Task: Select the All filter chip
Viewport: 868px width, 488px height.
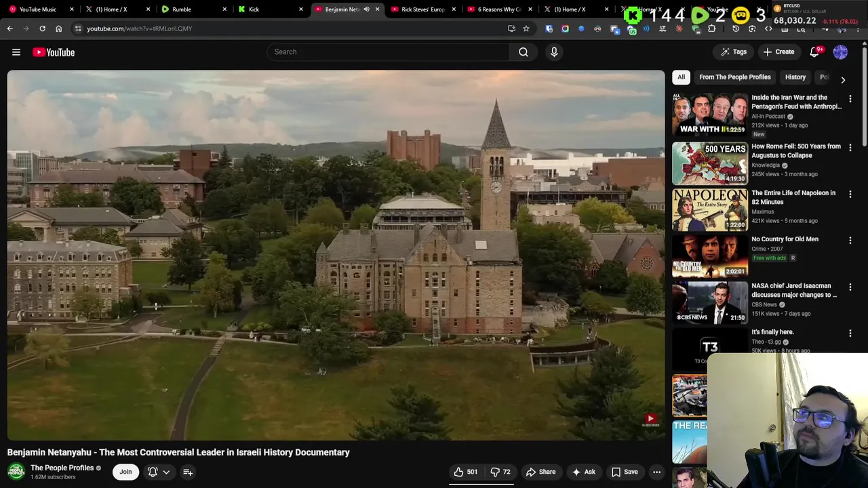Action: pyautogui.click(x=682, y=77)
